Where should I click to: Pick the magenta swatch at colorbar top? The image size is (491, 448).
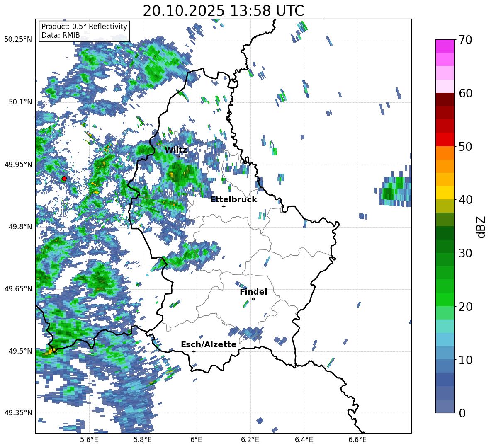coord(445,46)
